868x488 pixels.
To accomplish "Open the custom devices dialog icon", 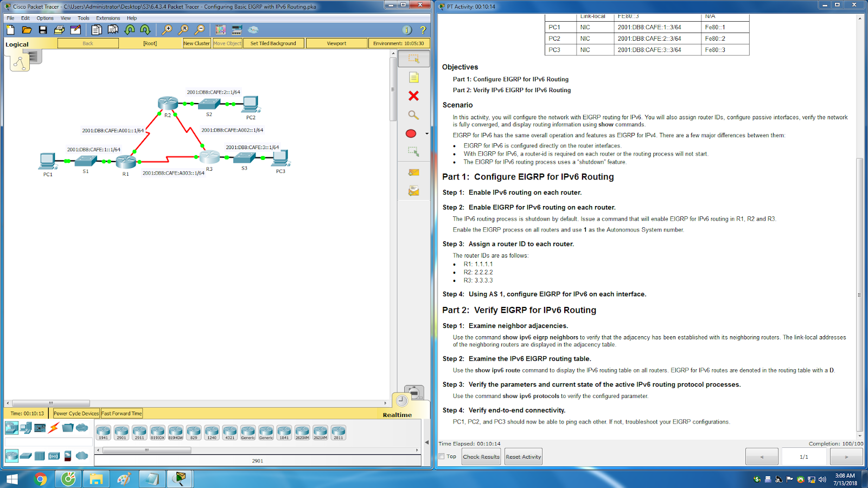I will point(237,30).
